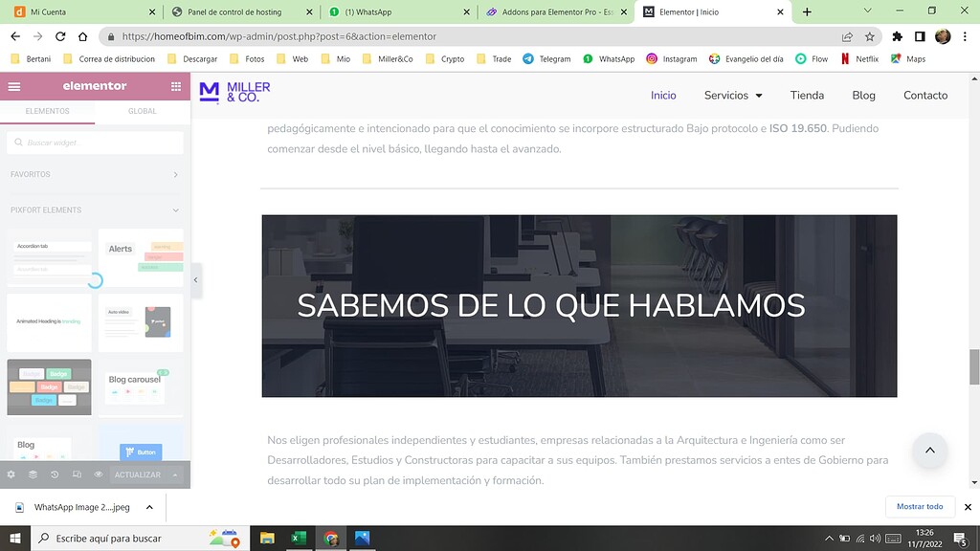Open the Actualizar options arrow
The height and width of the screenshot is (551, 980).
coord(174,474)
